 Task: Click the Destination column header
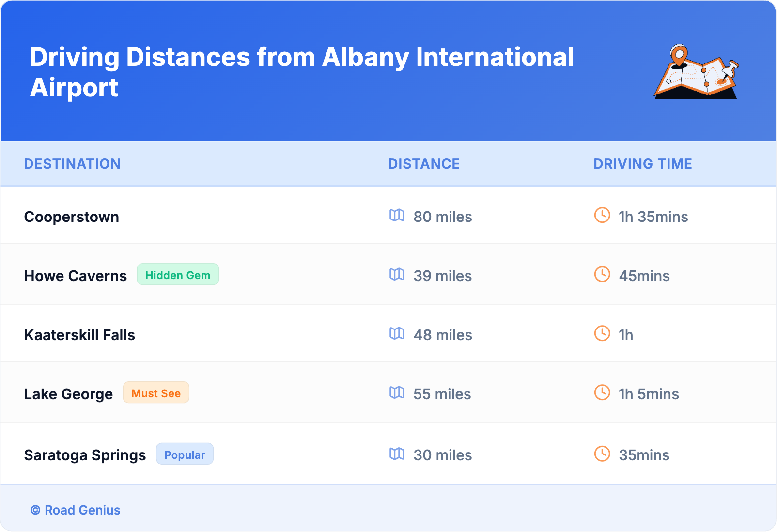click(72, 164)
